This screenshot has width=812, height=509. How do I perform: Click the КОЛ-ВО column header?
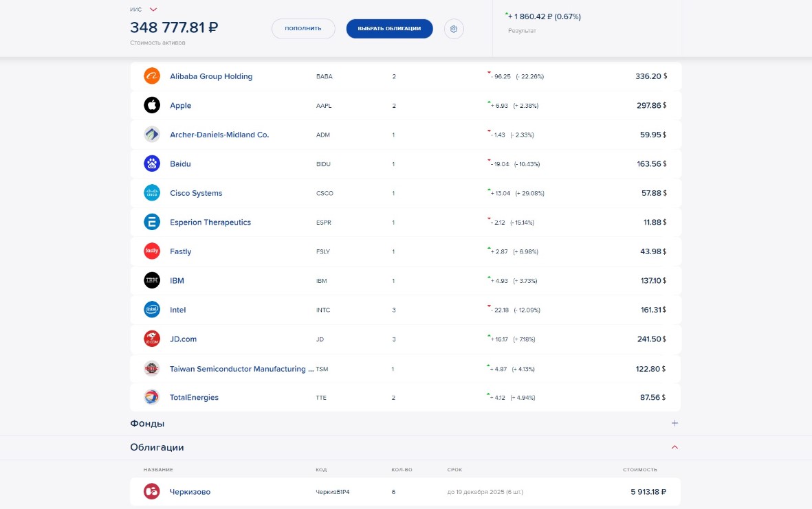[402, 470]
